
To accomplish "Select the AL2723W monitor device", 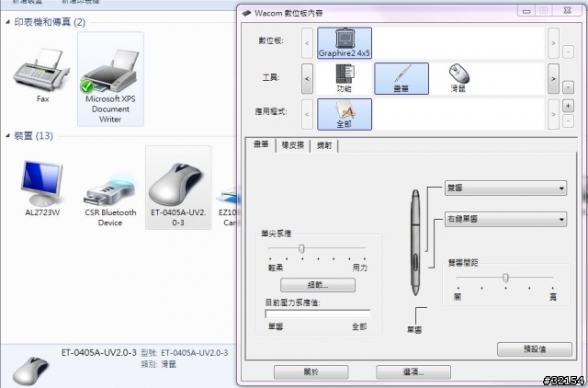I will [x=42, y=188].
